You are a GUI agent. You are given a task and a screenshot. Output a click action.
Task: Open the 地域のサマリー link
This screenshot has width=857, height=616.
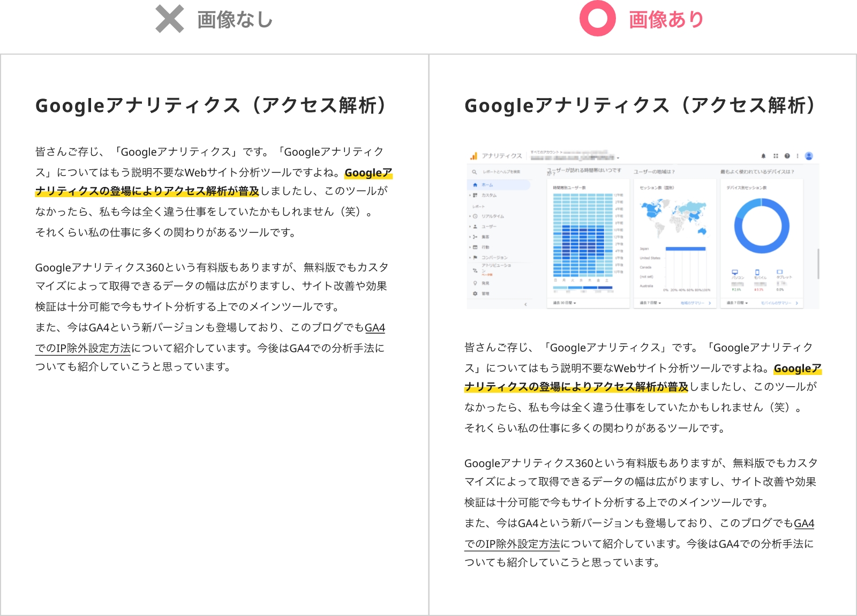point(692,303)
